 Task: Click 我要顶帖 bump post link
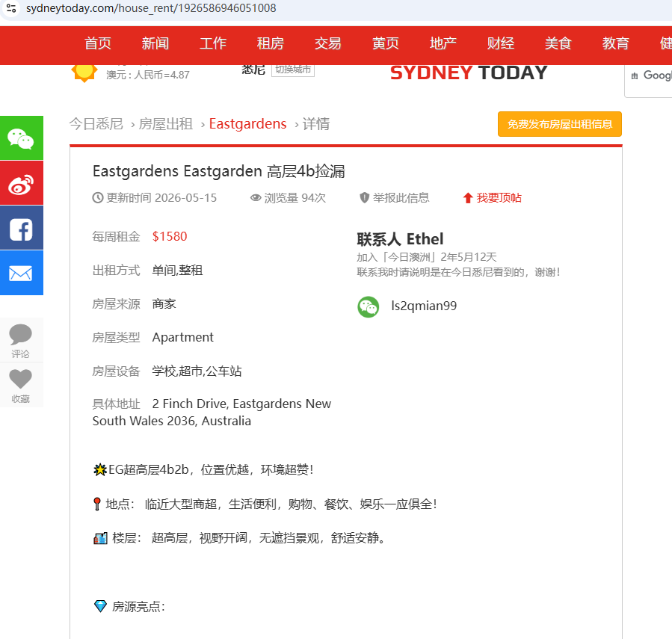click(499, 198)
